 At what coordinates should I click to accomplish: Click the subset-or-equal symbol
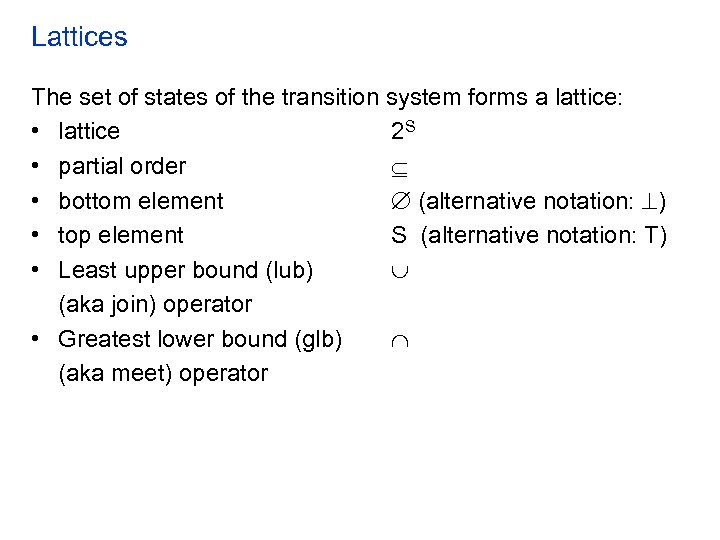(x=399, y=167)
